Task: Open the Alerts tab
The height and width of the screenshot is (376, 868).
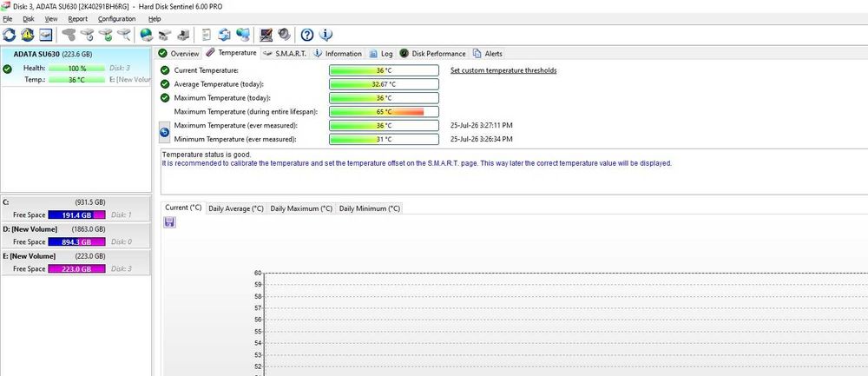Action: tap(487, 54)
